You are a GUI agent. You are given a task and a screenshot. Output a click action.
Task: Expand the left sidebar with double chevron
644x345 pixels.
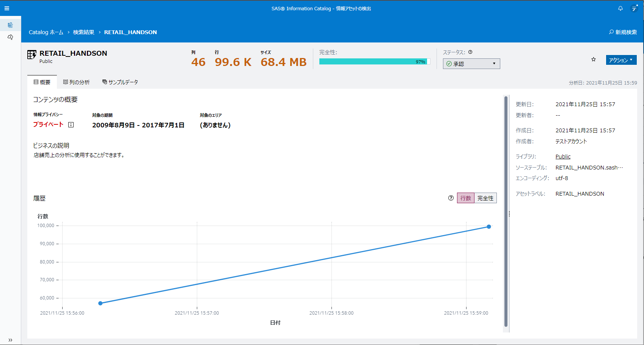(x=10, y=340)
